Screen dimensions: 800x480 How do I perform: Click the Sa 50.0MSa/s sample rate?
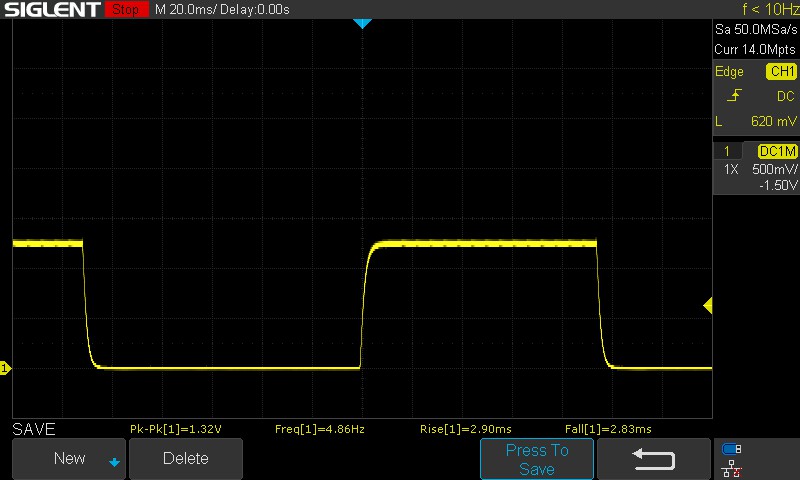pos(756,30)
